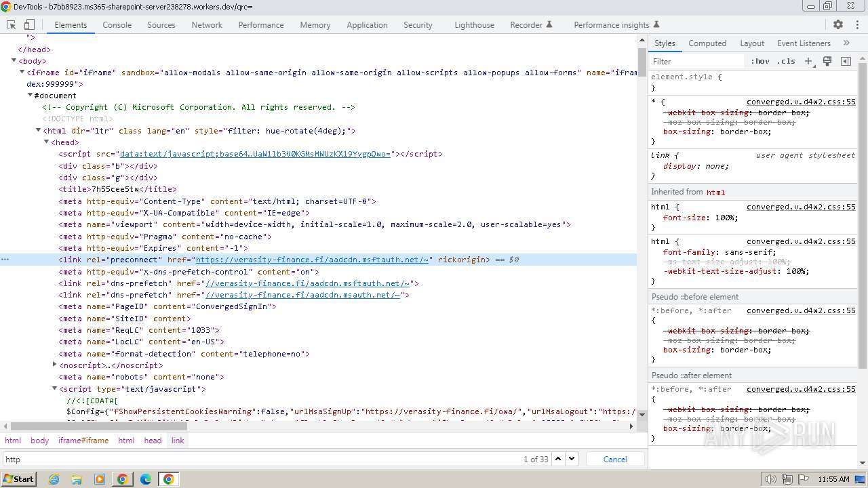Toggle the computed styles sidebar icon
The image size is (868, 488).
pos(846,61)
